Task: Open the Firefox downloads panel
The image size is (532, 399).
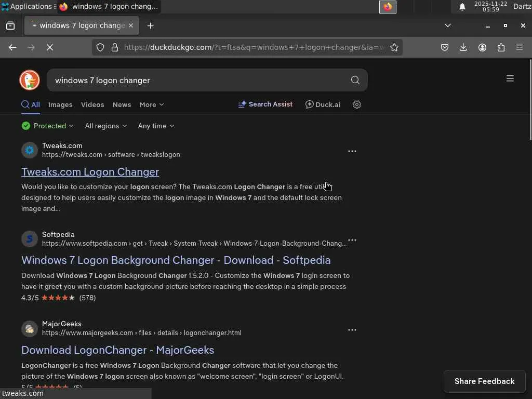Action: click(463, 47)
